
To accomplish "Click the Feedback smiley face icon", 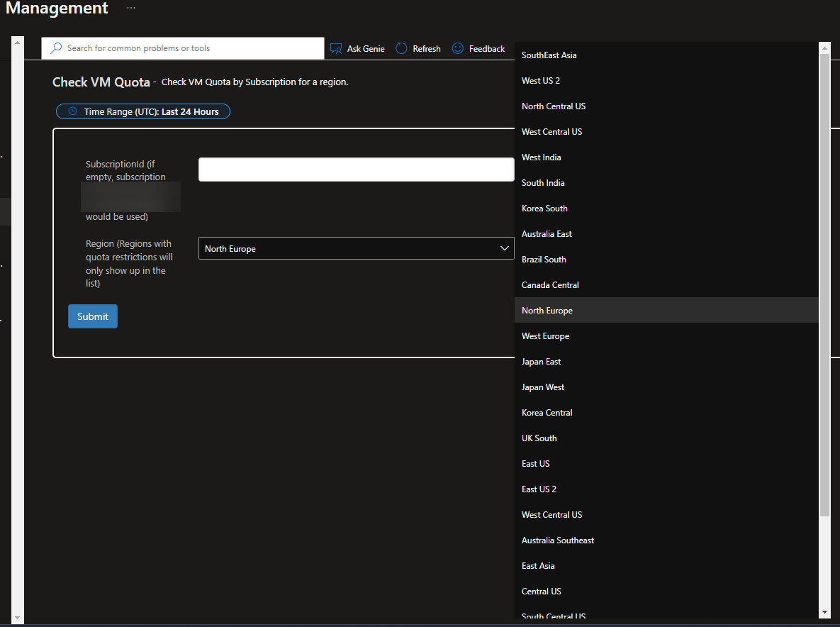I will tap(458, 48).
